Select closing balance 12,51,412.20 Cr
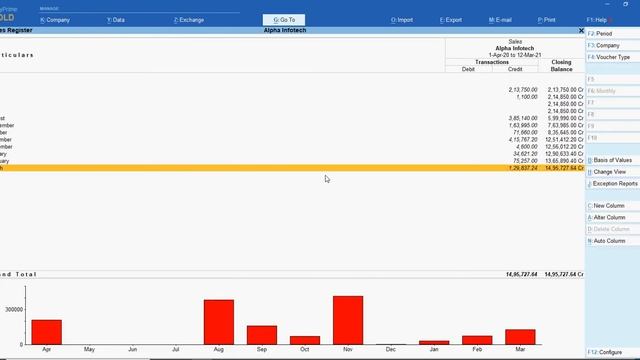 564,140
